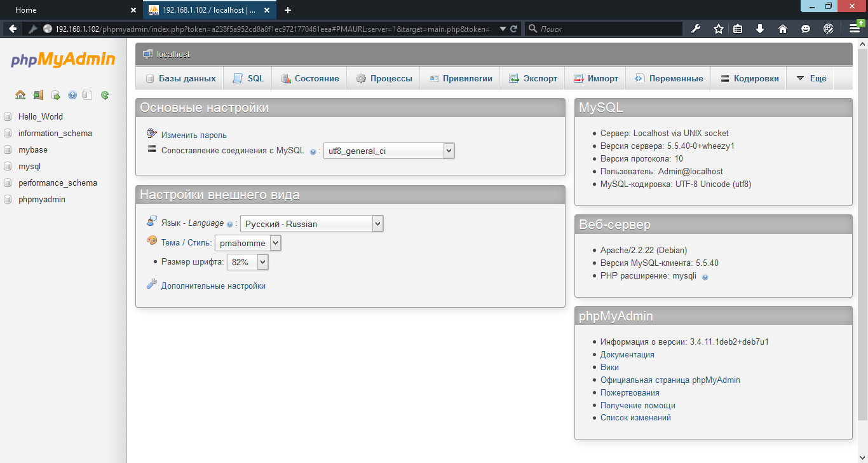Open font size dropdown showing 82%
Viewport: 868px width, 463px height.
[248, 262]
